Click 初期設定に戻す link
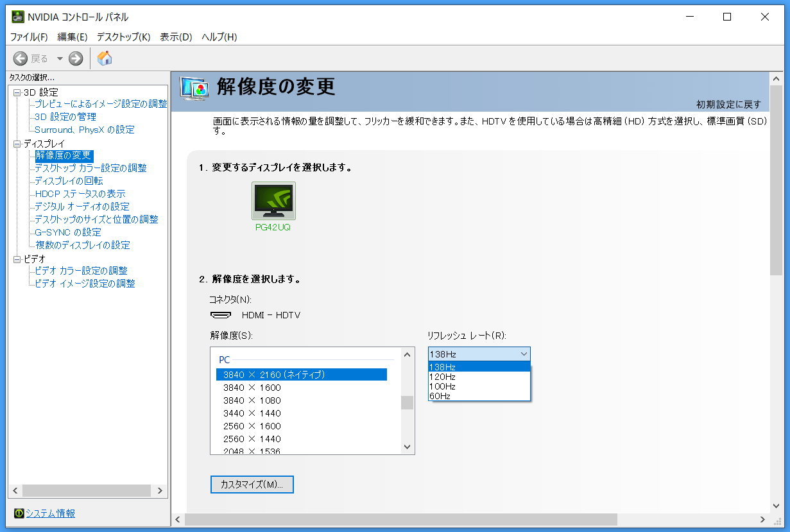790x532 pixels. coord(729,104)
